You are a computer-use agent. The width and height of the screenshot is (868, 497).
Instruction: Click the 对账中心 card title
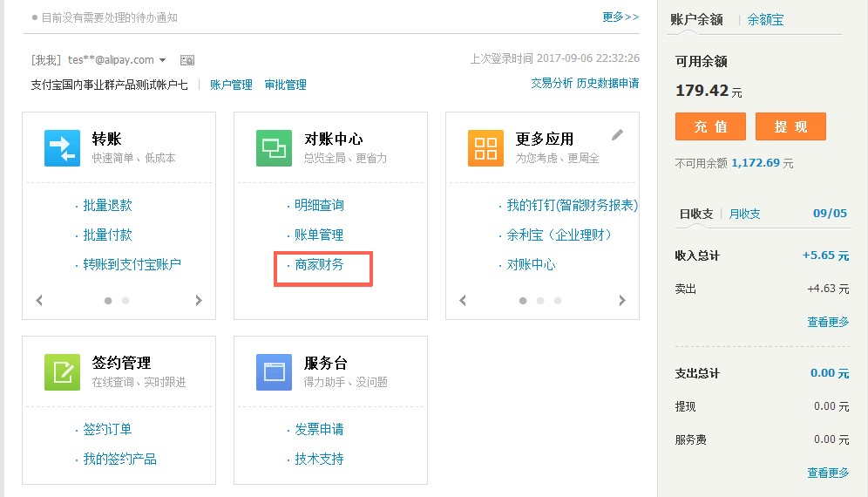tap(334, 139)
